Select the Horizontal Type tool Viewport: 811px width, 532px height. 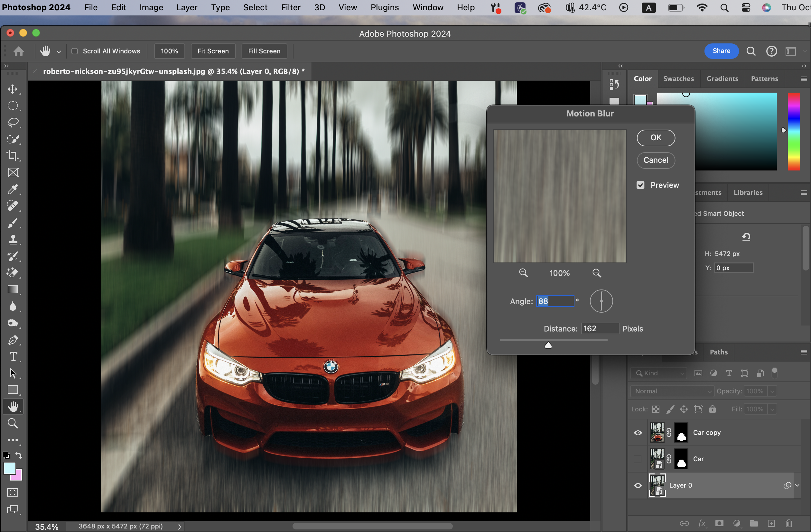13,357
